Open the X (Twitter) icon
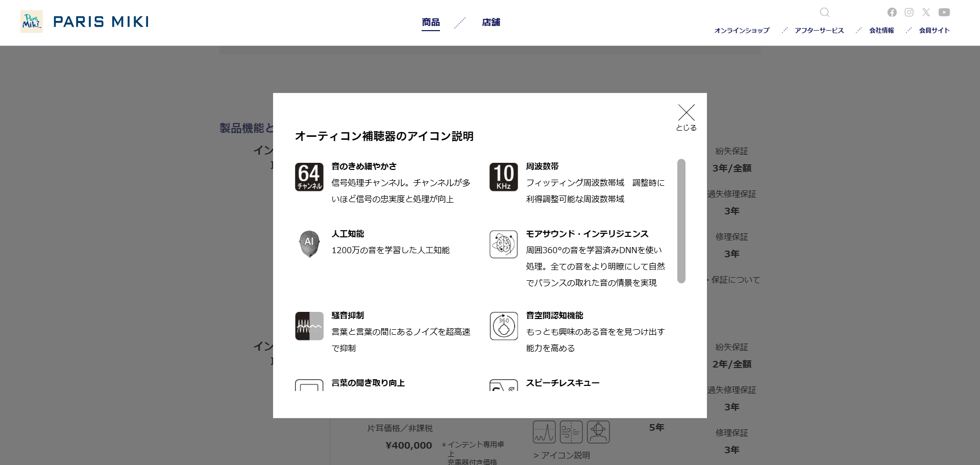 click(926, 12)
